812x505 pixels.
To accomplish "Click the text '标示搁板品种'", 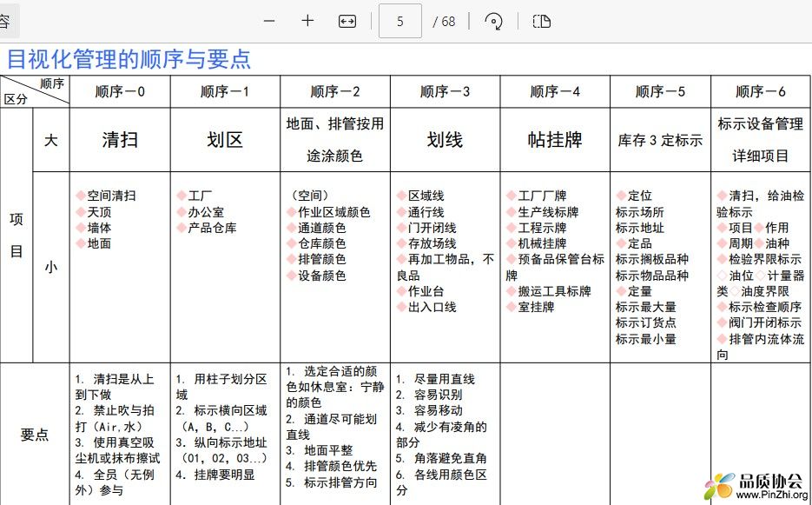I will (x=652, y=259).
